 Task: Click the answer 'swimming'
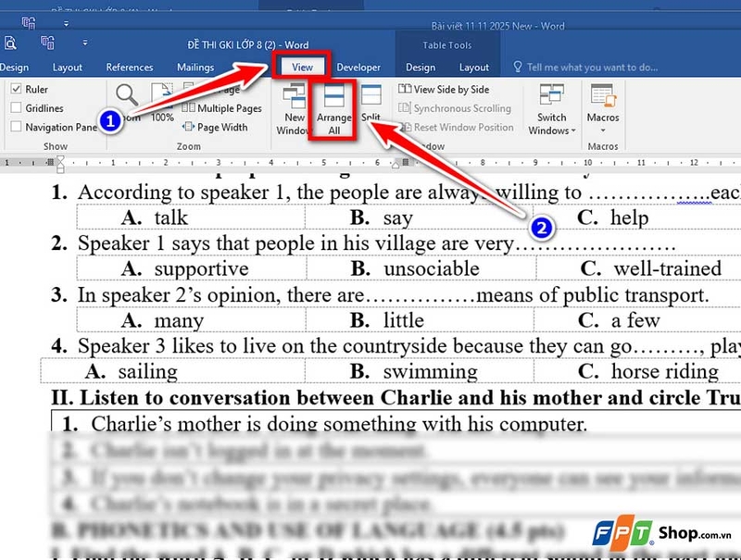click(431, 371)
